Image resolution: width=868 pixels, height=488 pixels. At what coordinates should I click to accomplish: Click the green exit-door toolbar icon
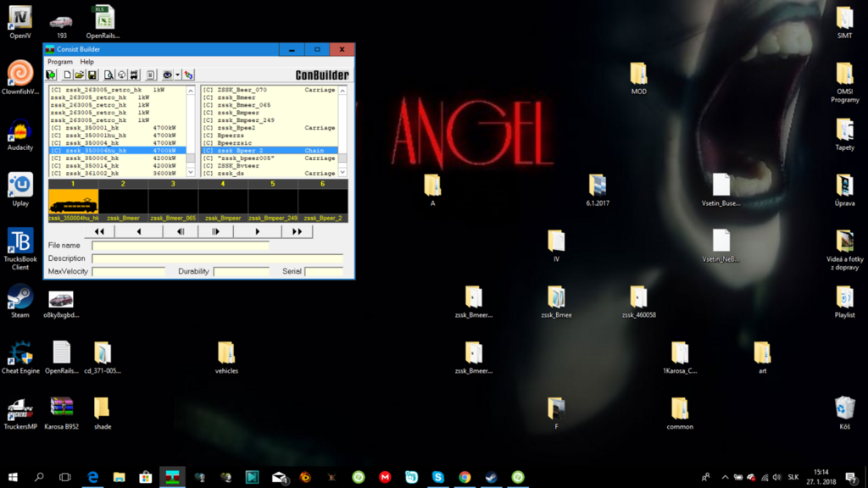coord(51,75)
